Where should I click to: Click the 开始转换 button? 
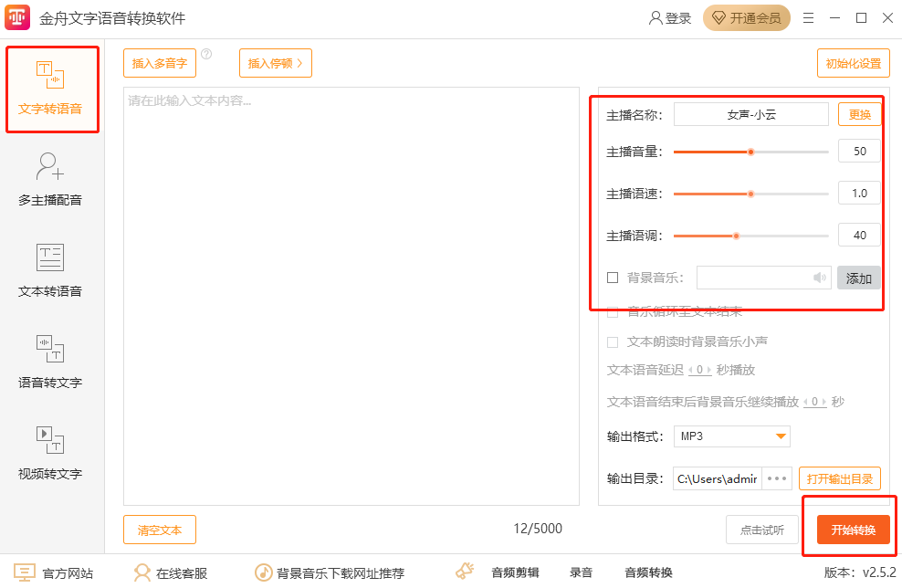point(853,530)
